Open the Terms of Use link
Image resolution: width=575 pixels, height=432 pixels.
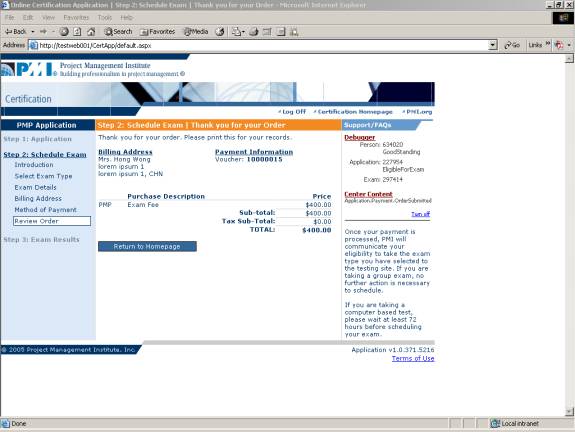coord(413,358)
